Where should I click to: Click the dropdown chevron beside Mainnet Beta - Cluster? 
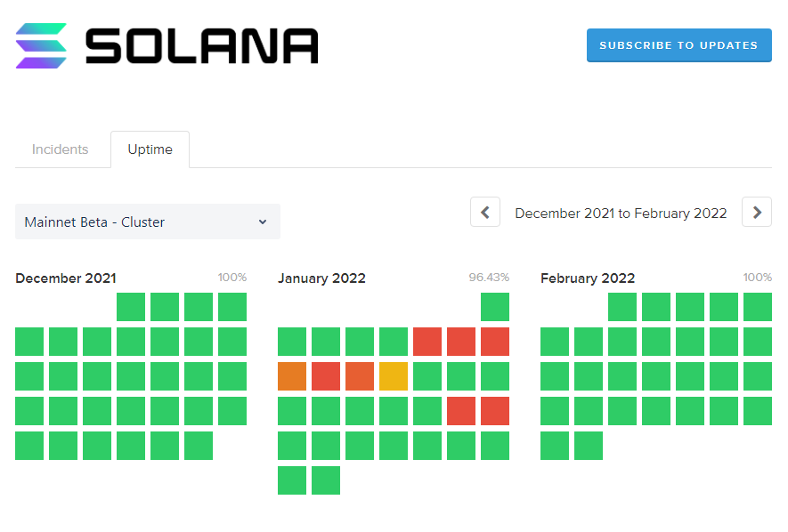(x=263, y=222)
